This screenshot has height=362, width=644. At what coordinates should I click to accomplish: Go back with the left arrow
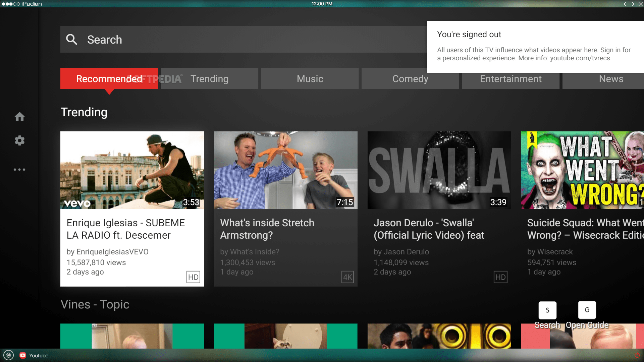click(x=625, y=4)
